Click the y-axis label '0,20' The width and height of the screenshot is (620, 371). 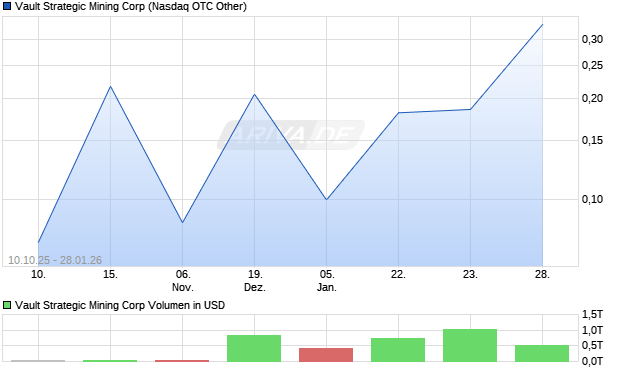pyautogui.click(x=592, y=98)
